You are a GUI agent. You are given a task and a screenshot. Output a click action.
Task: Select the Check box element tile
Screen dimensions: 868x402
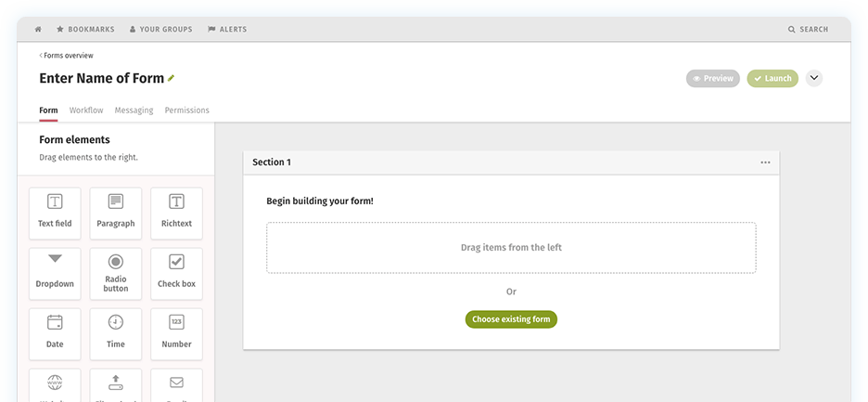tap(176, 274)
